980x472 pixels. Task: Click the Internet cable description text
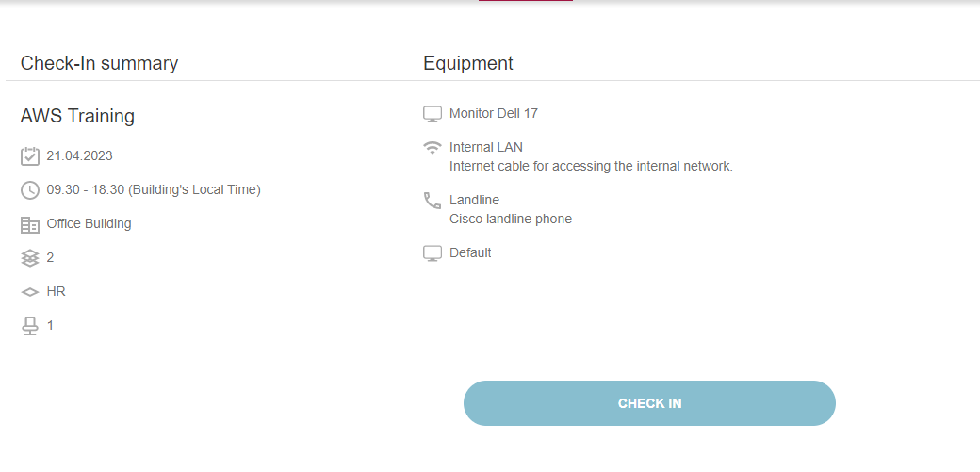(x=591, y=166)
